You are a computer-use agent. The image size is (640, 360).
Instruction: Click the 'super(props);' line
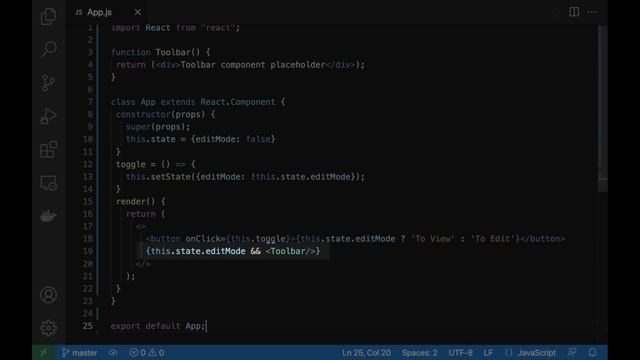click(158, 127)
